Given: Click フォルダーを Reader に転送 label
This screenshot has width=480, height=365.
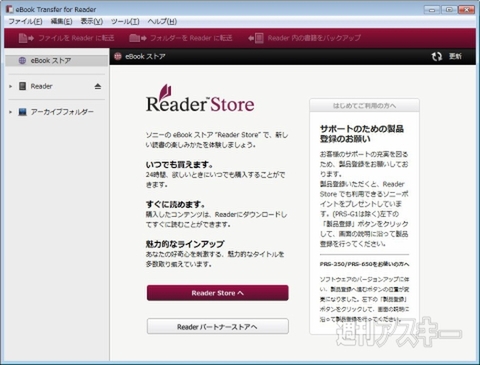Looking at the screenshot, I should tap(191, 38).
